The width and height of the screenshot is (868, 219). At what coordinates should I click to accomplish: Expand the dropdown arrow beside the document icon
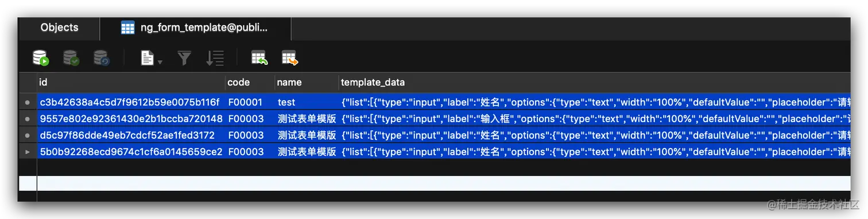[x=160, y=61]
